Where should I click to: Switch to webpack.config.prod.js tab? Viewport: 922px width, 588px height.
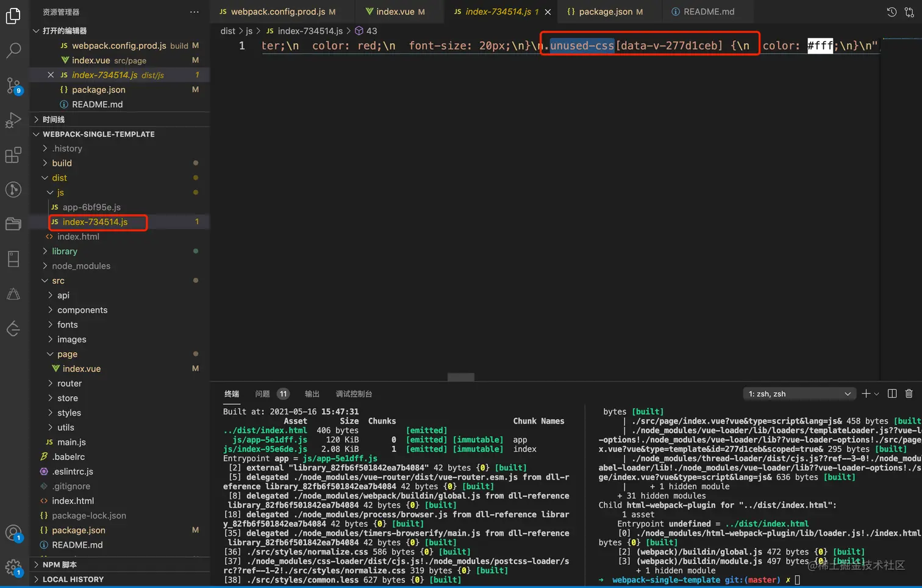tap(277, 12)
